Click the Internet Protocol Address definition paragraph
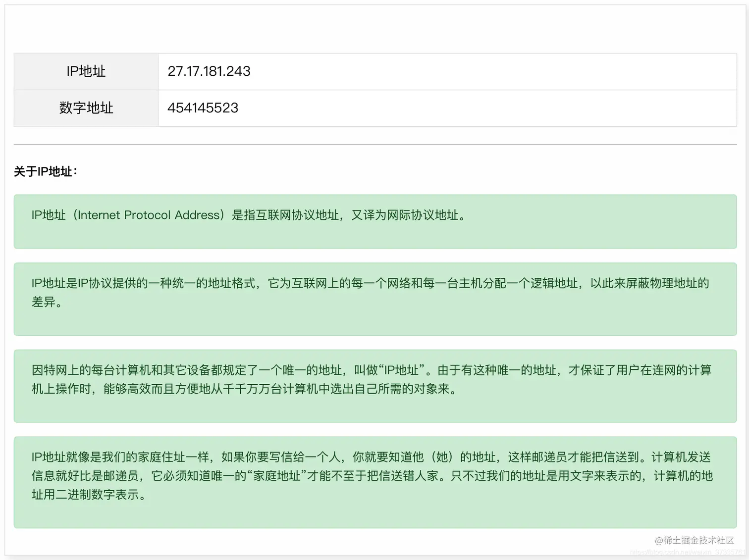749x560 pixels. coord(375,221)
